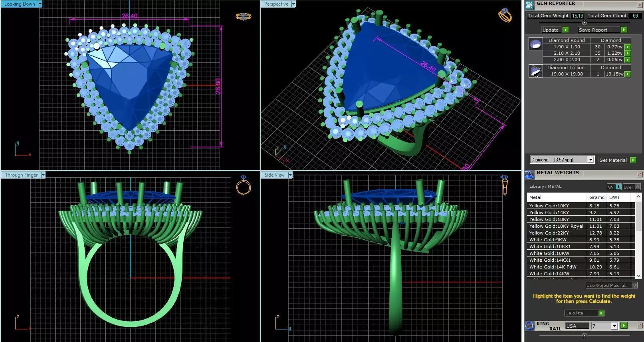The width and height of the screenshot is (644, 342).
Task: Select the Yellow Gold:22KY row
Action: 581,233
